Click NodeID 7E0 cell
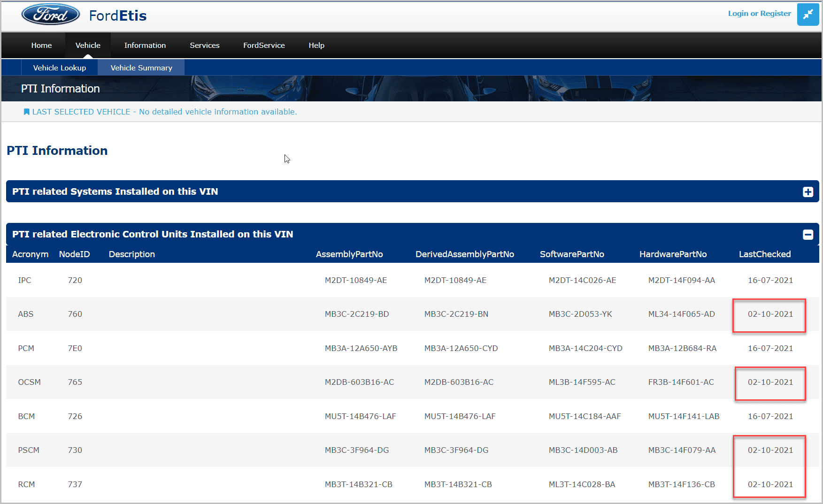823x504 pixels. coord(75,348)
